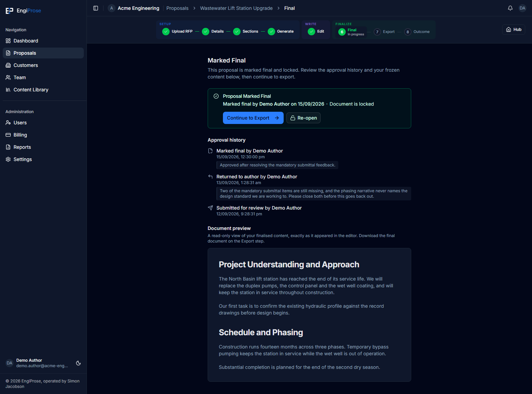Click the Customers building icon
This screenshot has width=532, height=394.
click(8, 65)
